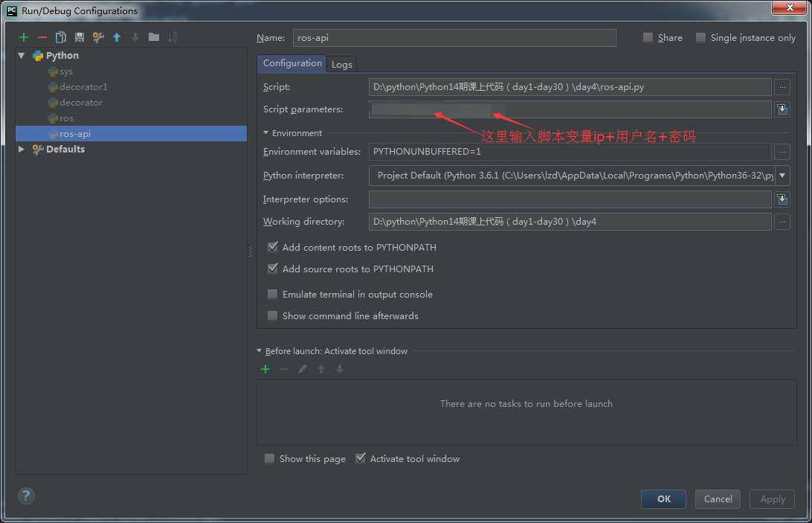Uncheck Activate tool window
The height and width of the screenshot is (523, 812).
361,458
